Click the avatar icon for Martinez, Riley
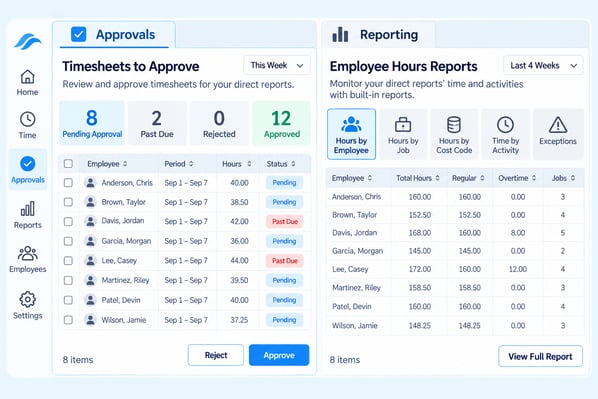The height and width of the screenshot is (399, 598). click(90, 280)
